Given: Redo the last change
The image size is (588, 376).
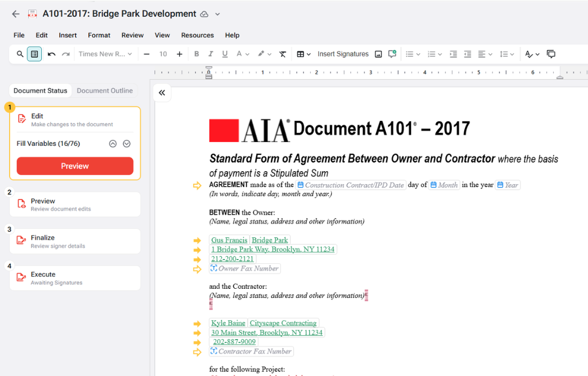Looking at the screenshot, I should (66, 54).
